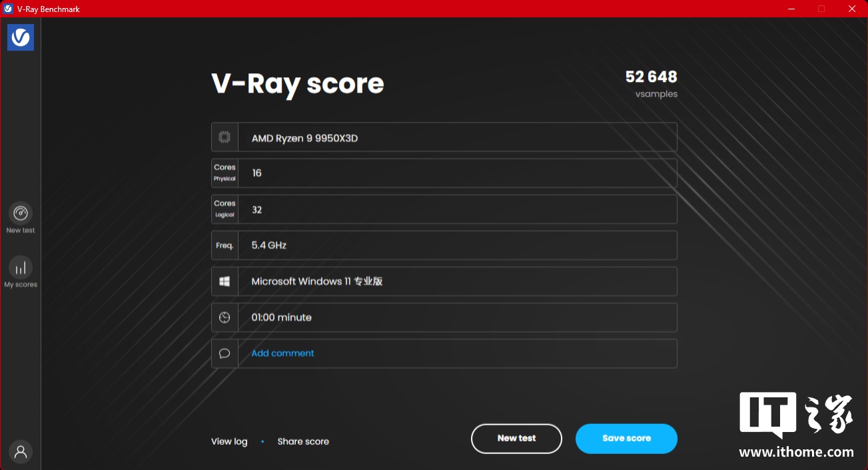The width and height of the screenshot is (868, 470).
Task: Click the V-Ray Benchmark title bar icon
Action: 8,9
